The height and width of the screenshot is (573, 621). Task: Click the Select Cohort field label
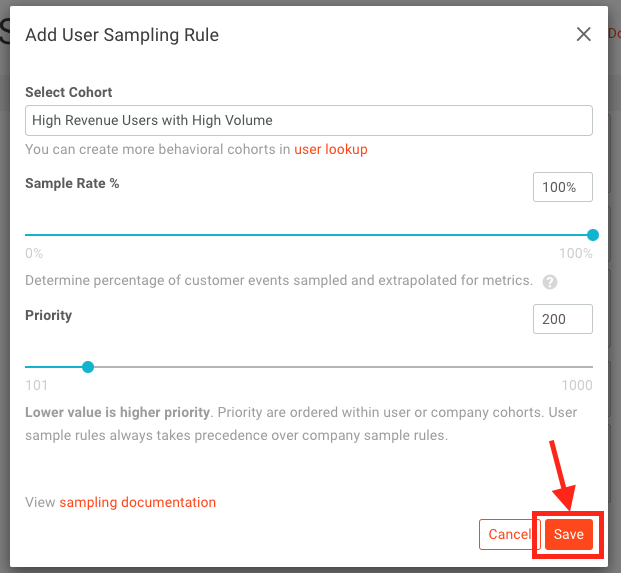coord(69,92)
